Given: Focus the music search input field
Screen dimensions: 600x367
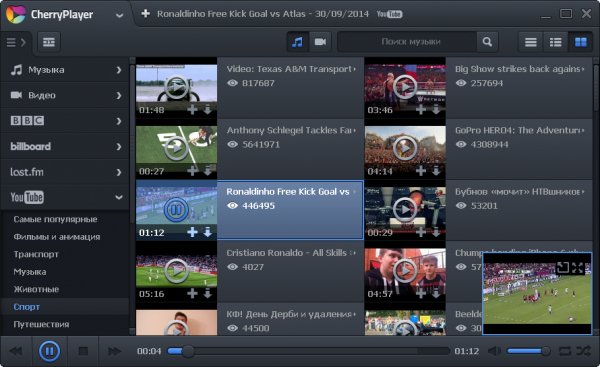Looking at the screenshot, I should click(x=407, y=42).
